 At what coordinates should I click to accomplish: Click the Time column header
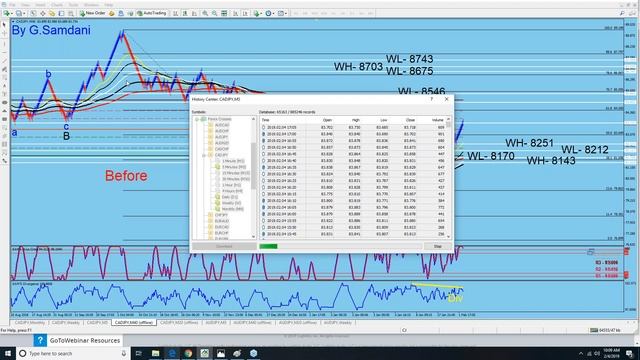(266, 120)
